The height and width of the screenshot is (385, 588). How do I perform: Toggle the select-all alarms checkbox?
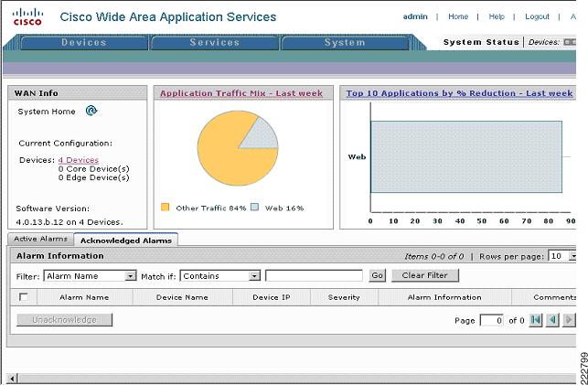tap(24, 297)
